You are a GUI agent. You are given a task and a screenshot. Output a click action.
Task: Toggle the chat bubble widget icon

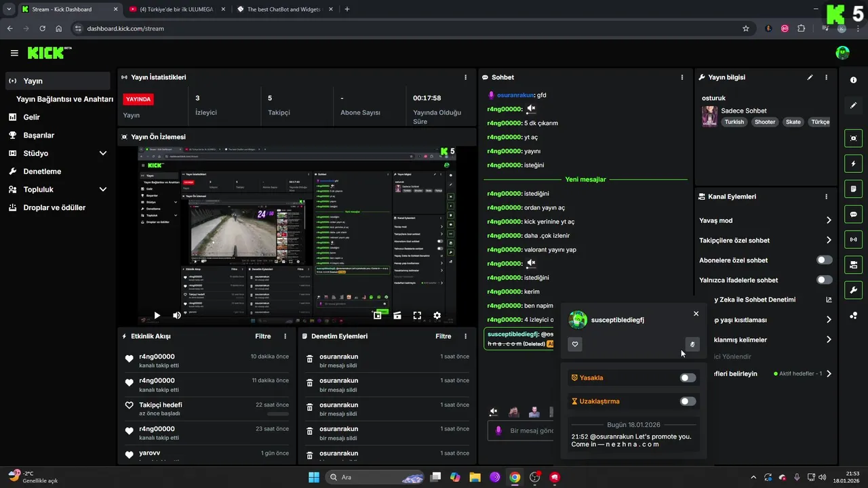coord(853,213)
